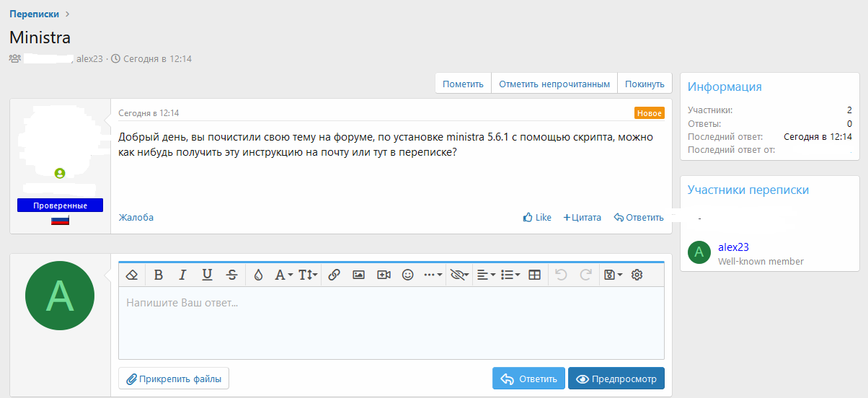
Task: Report the message via Жалоба
Action: [x=136, y=217]
